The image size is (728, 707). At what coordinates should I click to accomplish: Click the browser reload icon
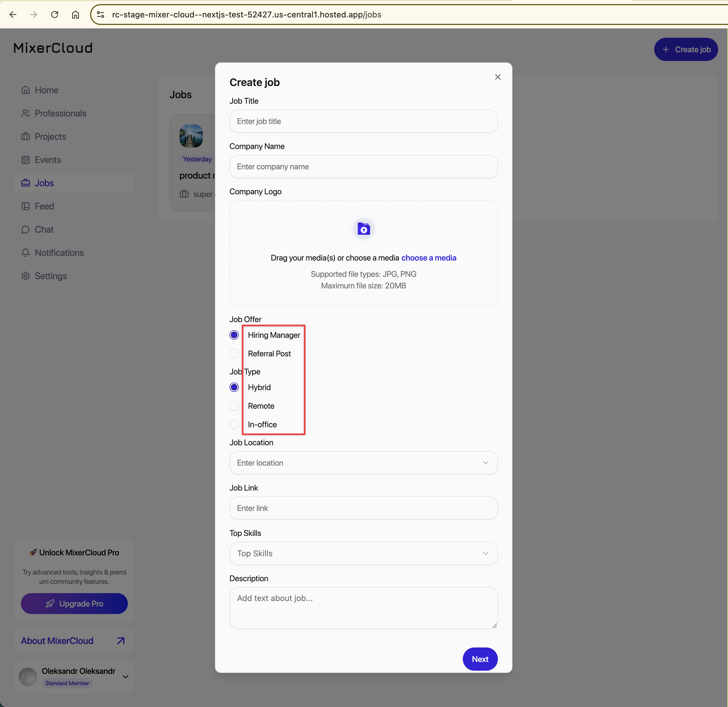coord(55,15)
